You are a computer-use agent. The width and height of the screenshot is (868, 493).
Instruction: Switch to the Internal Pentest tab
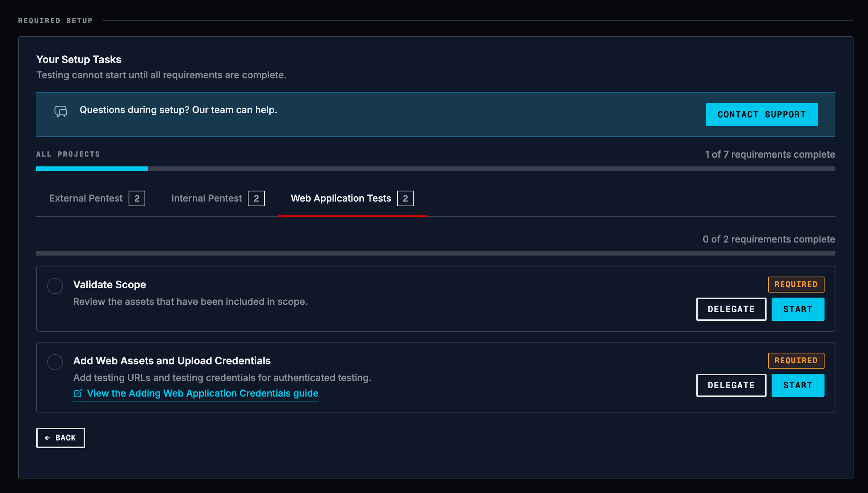tap(218, 198)
